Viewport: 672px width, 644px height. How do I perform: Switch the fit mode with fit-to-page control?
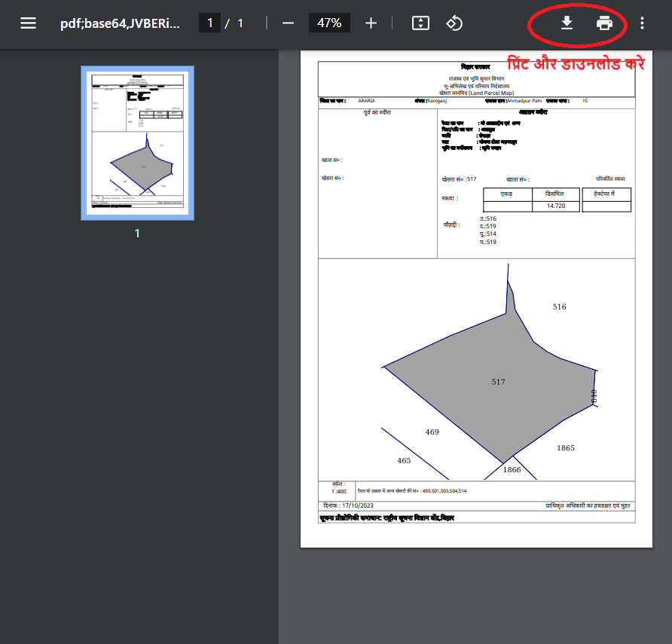pyautogui.click(x=420, y=23)
